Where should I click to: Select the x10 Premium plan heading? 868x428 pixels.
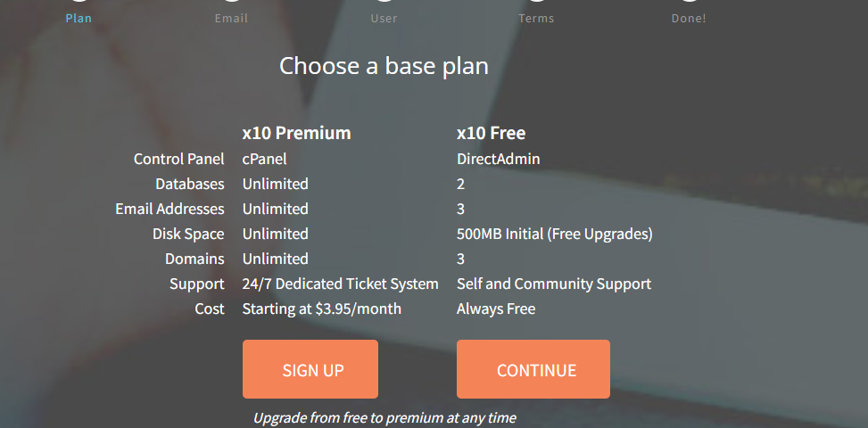(x=297, y=133)
